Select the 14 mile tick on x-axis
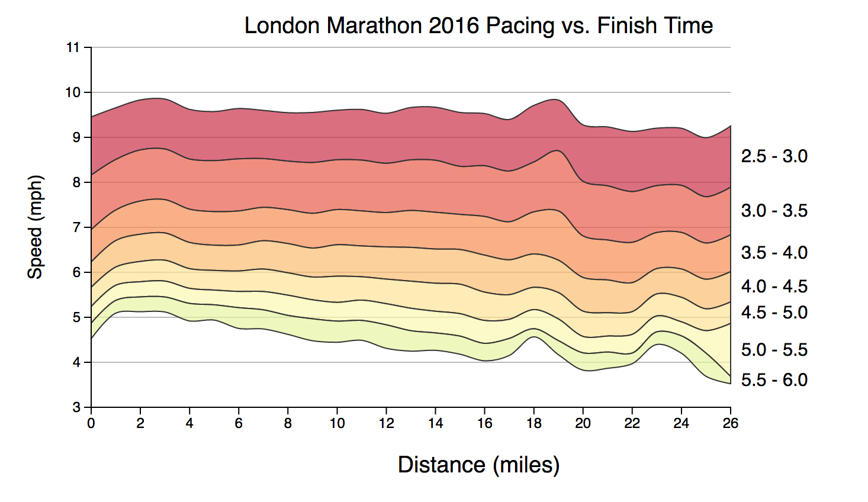The height and width of the screenshot is (502, 868). point(435,423)
